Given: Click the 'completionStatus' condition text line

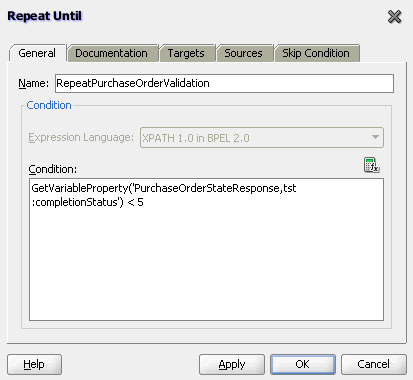Looking at the screenshot, I should (x=87, y=202).
